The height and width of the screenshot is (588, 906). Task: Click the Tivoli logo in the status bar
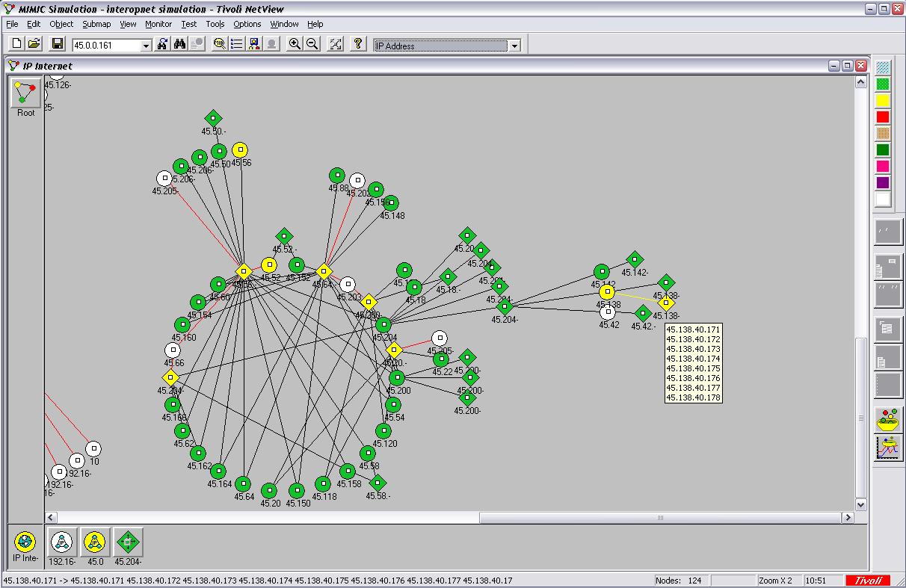[869, 580]
